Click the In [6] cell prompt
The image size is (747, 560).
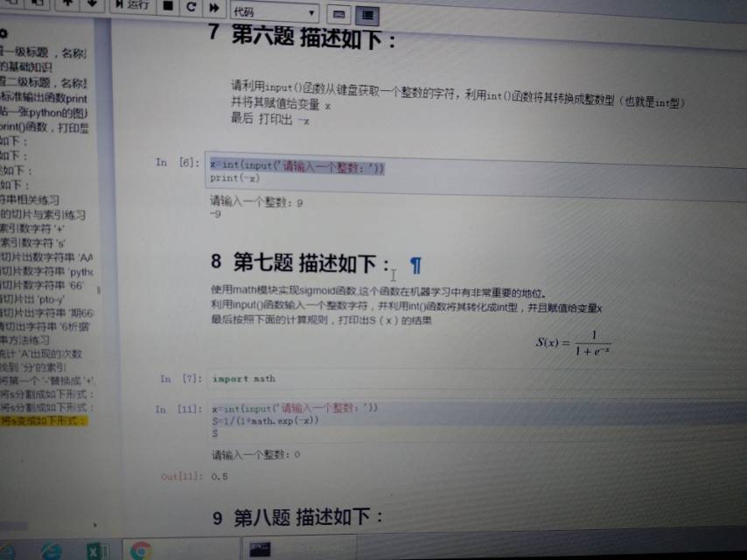(x=177, y=163)
